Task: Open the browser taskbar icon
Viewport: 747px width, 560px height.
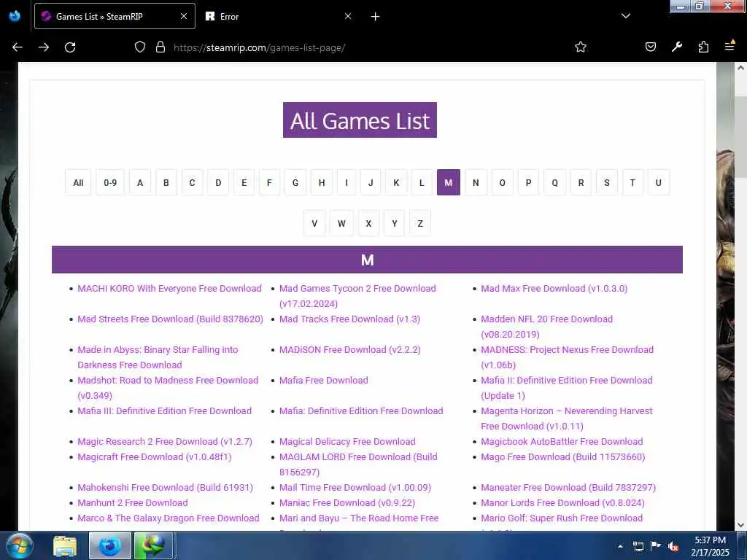Action: coord(109,546)
